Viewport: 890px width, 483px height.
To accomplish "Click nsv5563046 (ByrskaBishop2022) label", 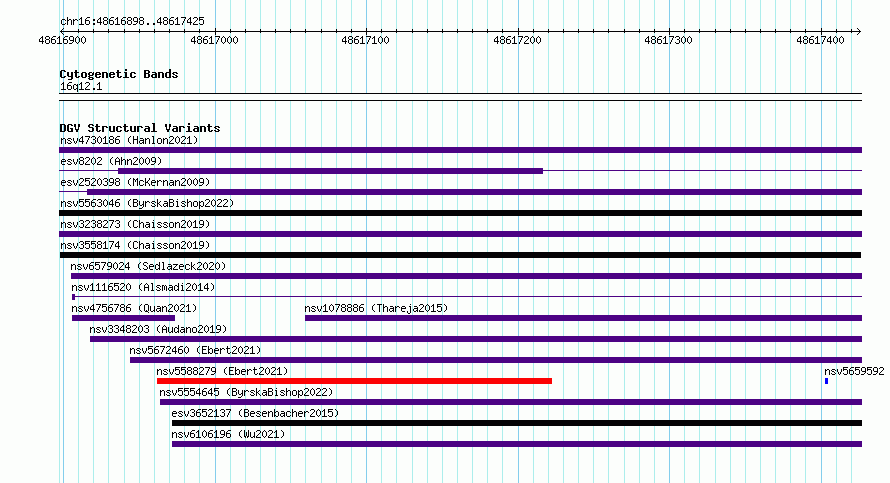I will (147, 203).
